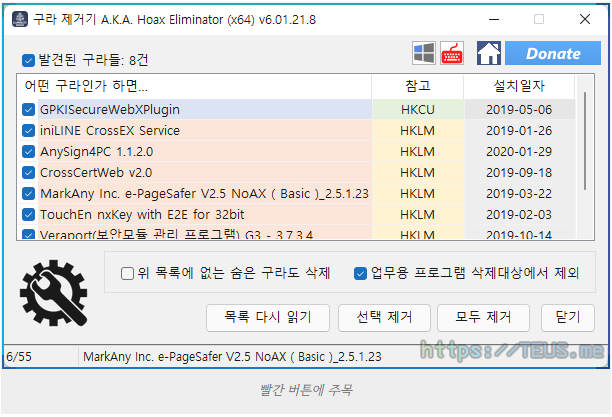Image resolution: width=612 pixels, height=417 pixels.
Task: Minimize the Hoax Eliminator window
Action: point(494,19)
